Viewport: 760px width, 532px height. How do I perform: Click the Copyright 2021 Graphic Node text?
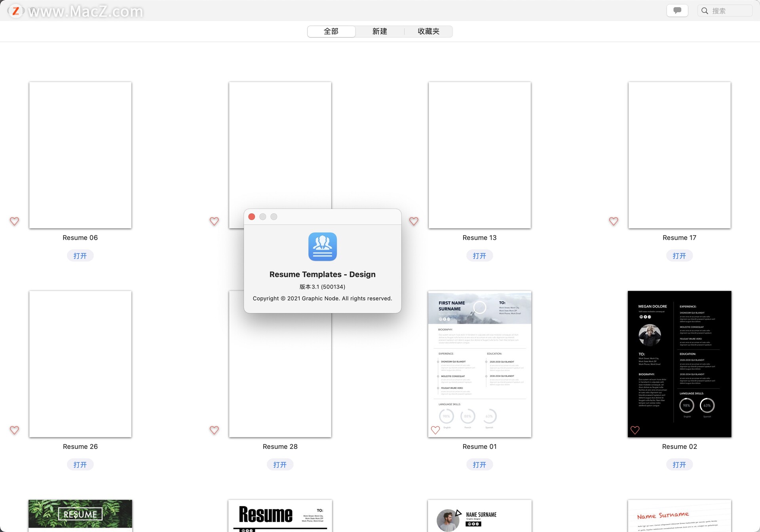322,298
